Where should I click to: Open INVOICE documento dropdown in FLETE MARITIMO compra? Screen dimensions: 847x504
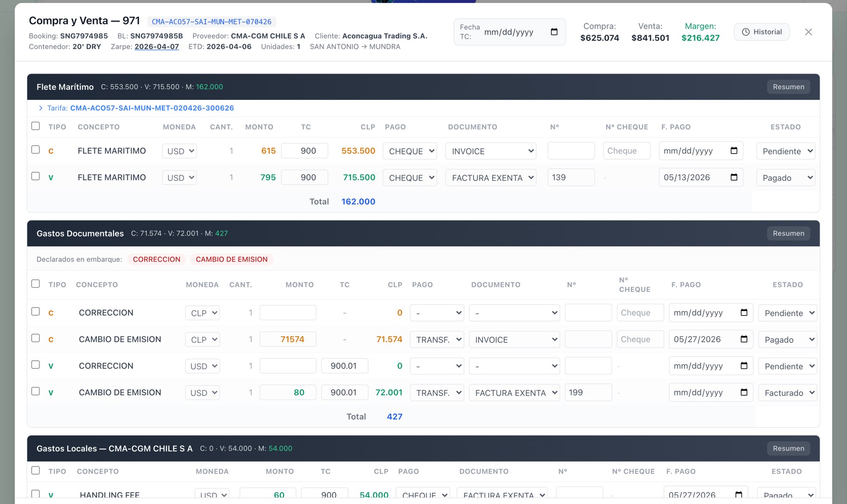pos(491,151)
